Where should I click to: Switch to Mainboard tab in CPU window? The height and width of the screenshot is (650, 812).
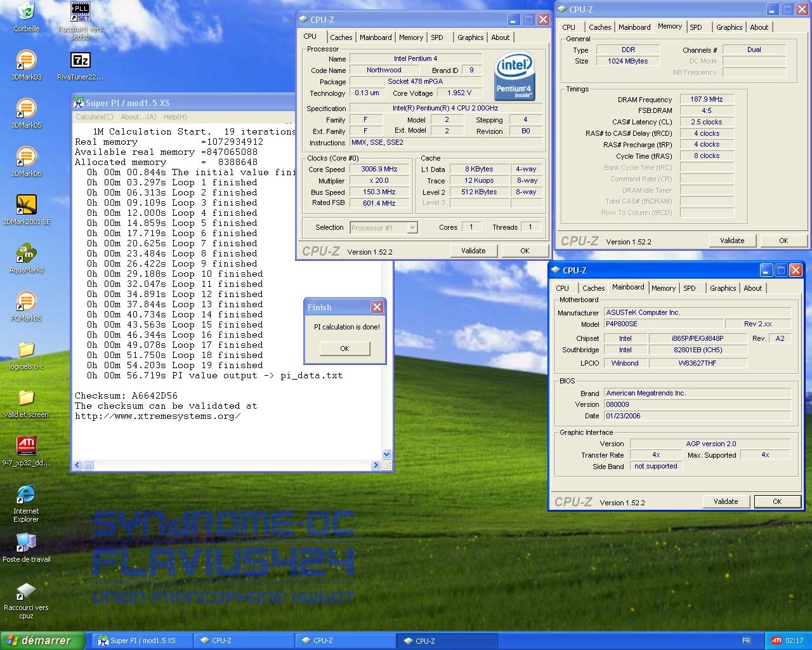pyautogui.click(x=376, y=37)
